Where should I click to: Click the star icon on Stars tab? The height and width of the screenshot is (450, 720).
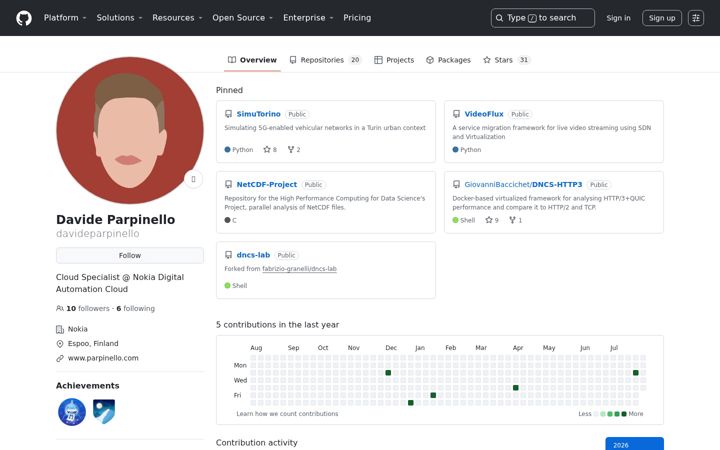tap(487, 60)
